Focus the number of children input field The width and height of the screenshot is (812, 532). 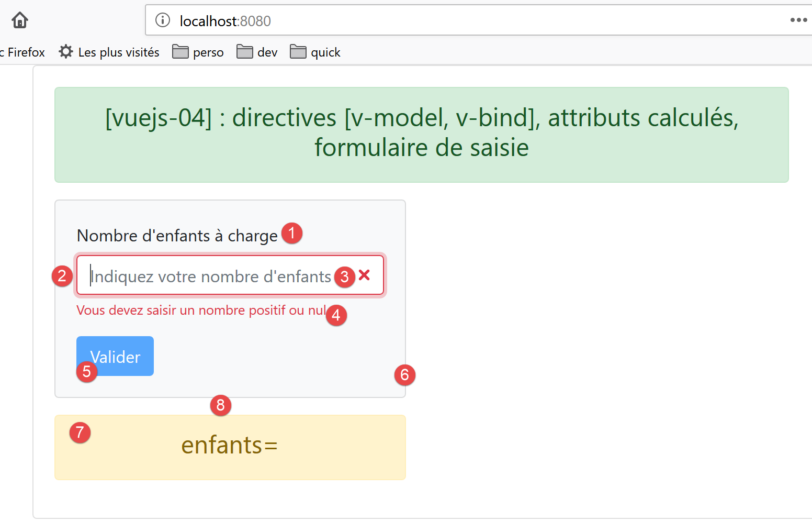point(209,276)
